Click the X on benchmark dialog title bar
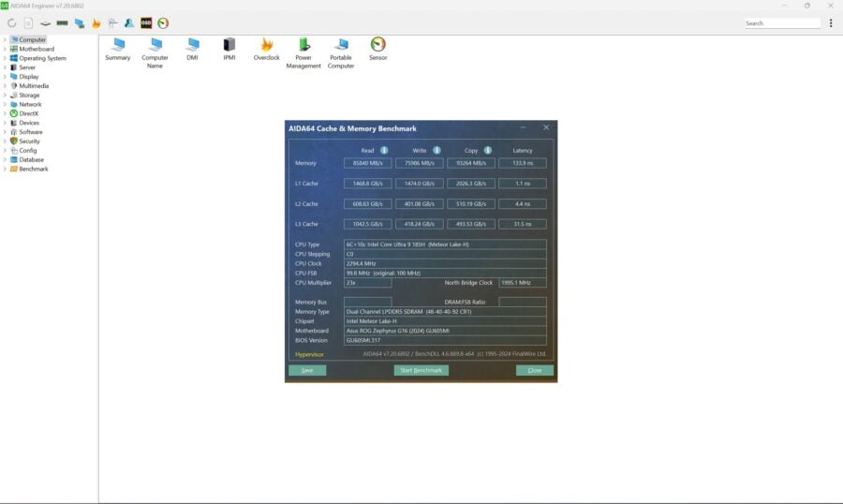The height and width of the screenshot is (504, 843). 546,127
